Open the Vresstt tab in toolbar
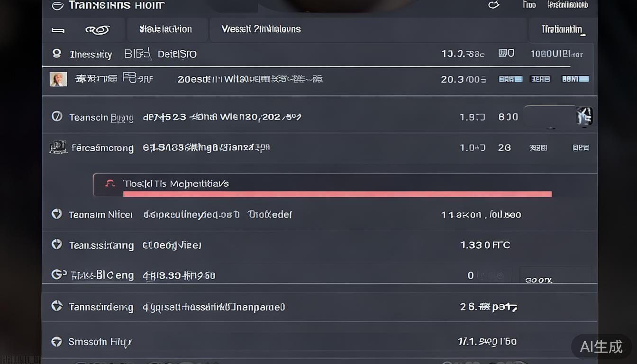This screenshot has height=364, width=637. pyautogui.click(x=261, y=29)
